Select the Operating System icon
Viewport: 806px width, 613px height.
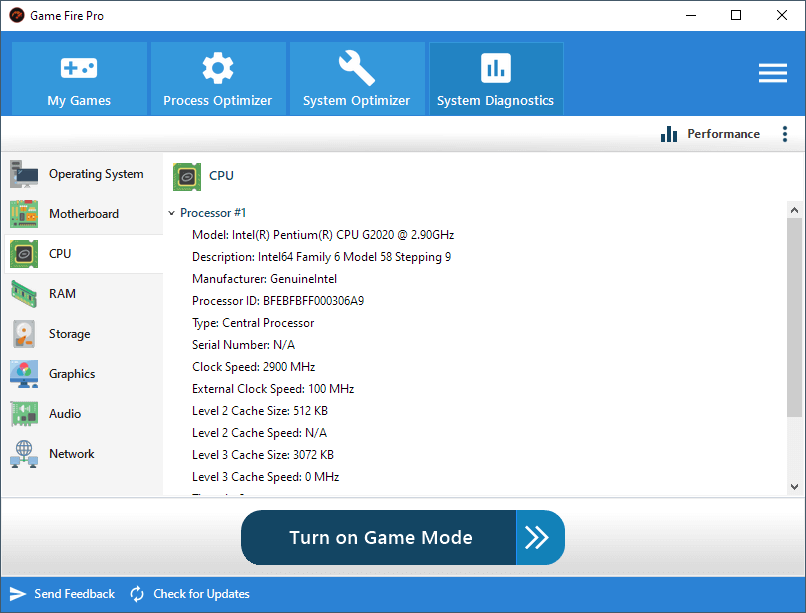coord(22,173)
